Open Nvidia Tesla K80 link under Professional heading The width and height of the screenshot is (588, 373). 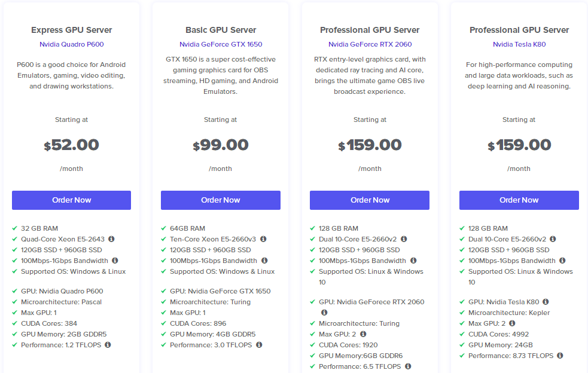coord(519,44)
